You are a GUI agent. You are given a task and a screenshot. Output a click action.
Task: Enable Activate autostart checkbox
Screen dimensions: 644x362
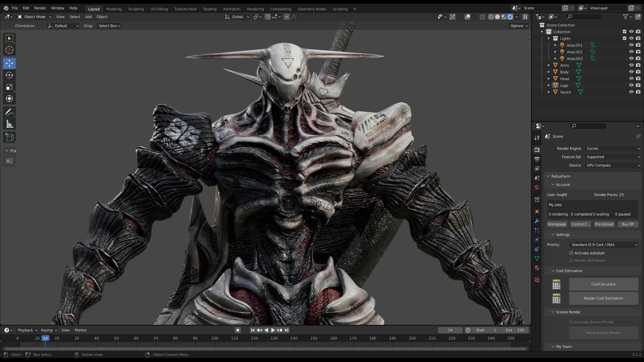pyautogui.click(x=571, y=253)
